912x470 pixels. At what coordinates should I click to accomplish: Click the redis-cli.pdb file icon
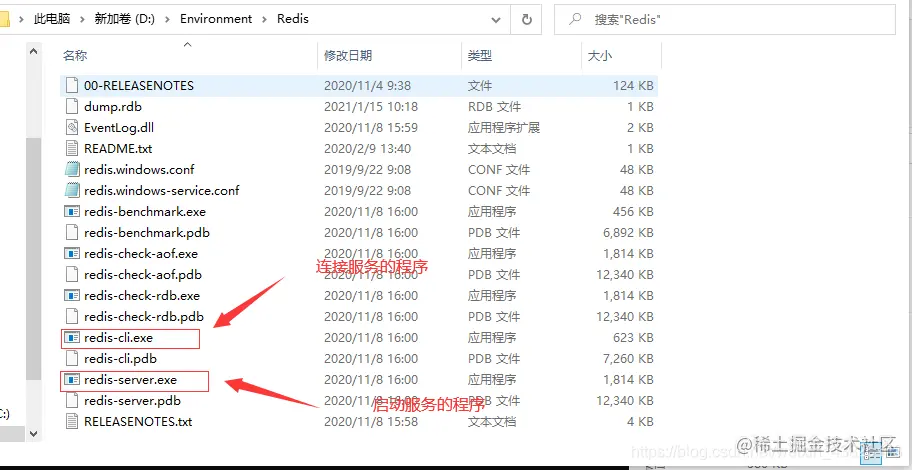pyautogui.click(x=72, y=358)
